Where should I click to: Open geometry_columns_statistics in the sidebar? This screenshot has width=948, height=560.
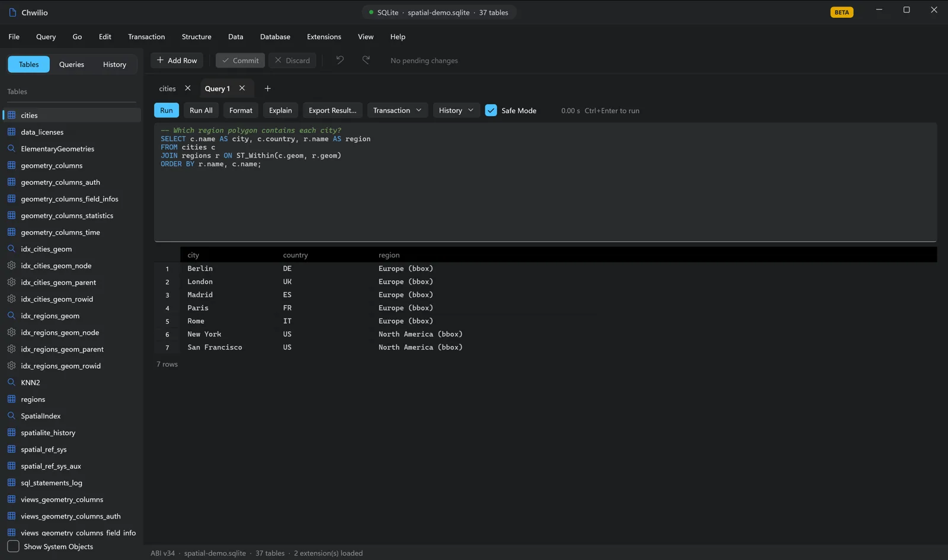click(67, 215)
